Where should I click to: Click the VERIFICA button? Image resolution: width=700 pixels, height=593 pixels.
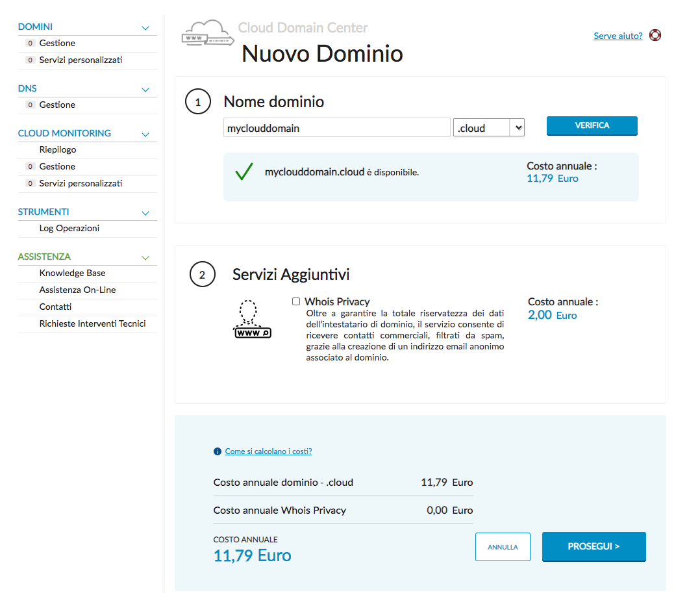point(592,125)
